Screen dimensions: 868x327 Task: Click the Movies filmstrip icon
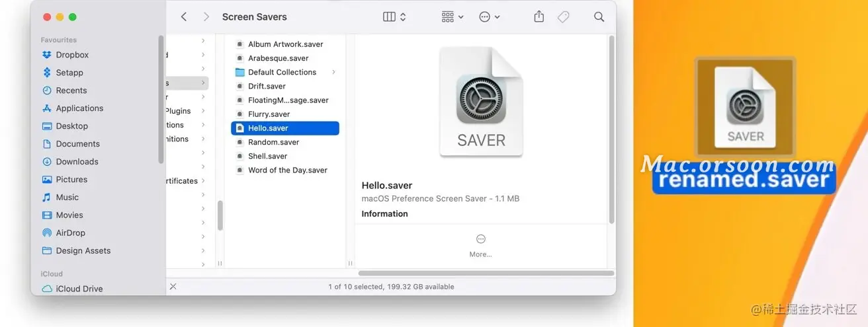(46, 215)
